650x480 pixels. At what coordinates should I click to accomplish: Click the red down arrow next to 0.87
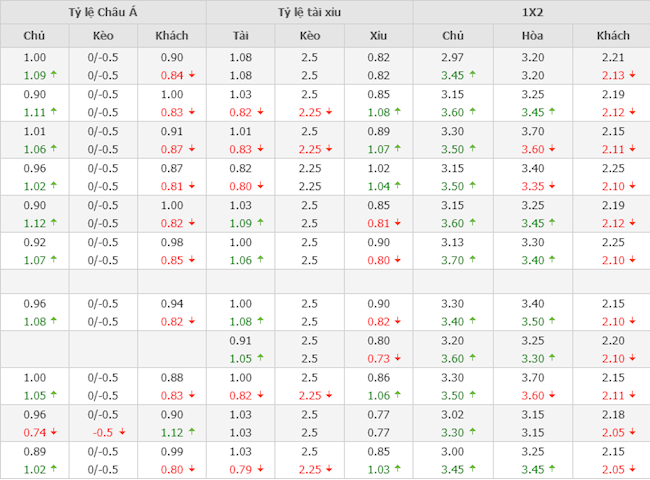coord(191,149)
